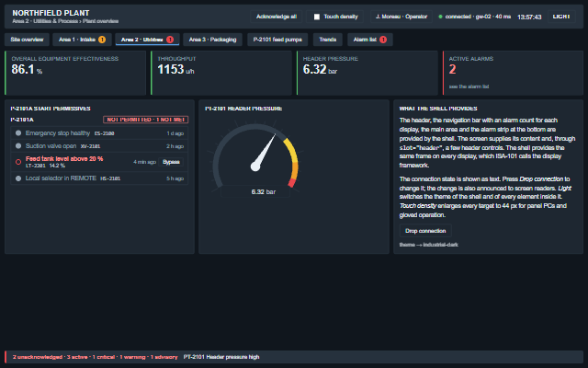The width and height of the screenshot is (588, 368).
Task: Click the red alarm badge on Area 2 Utilities
Action: click(x=170, y=40)
